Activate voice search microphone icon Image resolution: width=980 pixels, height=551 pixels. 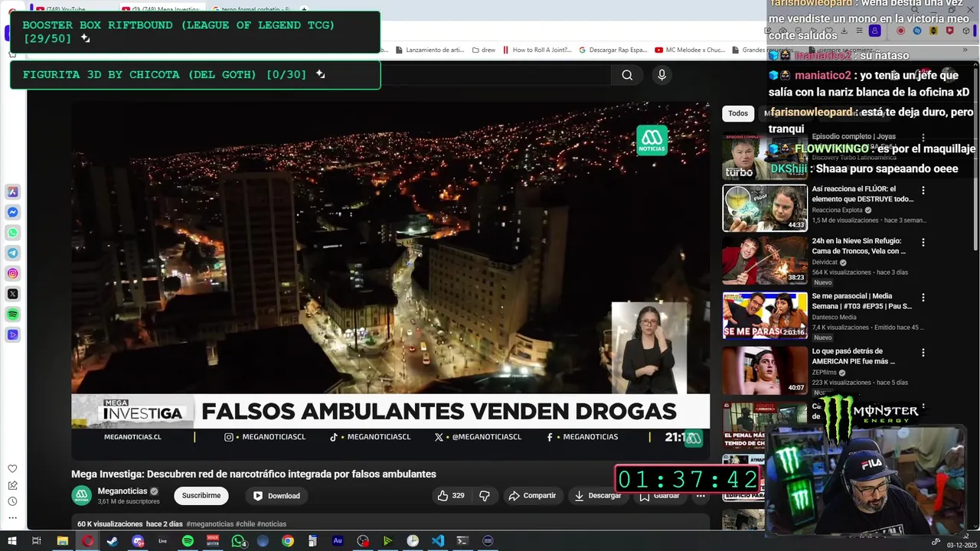[662, 75]
